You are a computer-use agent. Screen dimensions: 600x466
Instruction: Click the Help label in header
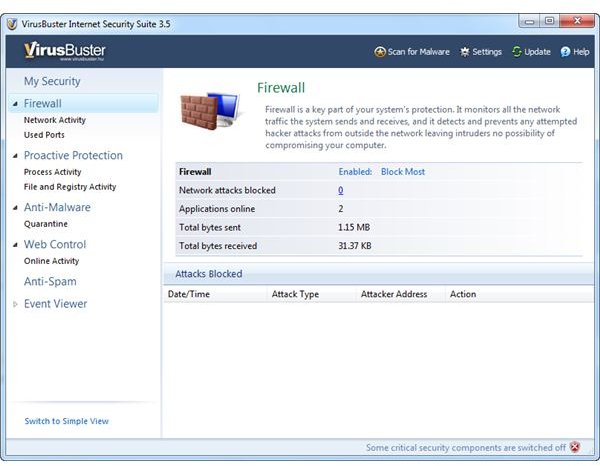click(x=581, y=52)
